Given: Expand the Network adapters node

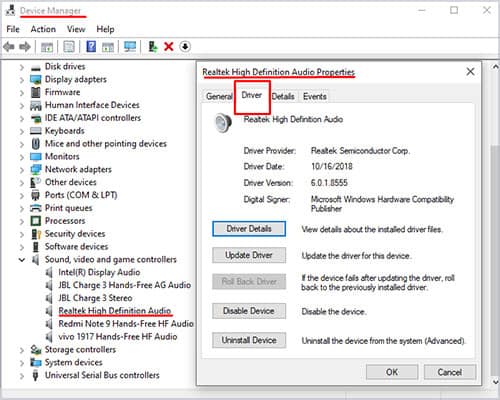Looking at the screenshot, I should (22, 170).
